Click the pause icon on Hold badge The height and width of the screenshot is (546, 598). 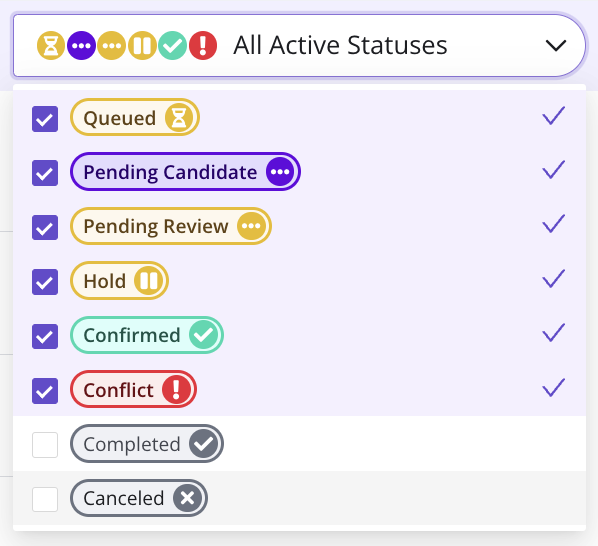click(148, 281)
